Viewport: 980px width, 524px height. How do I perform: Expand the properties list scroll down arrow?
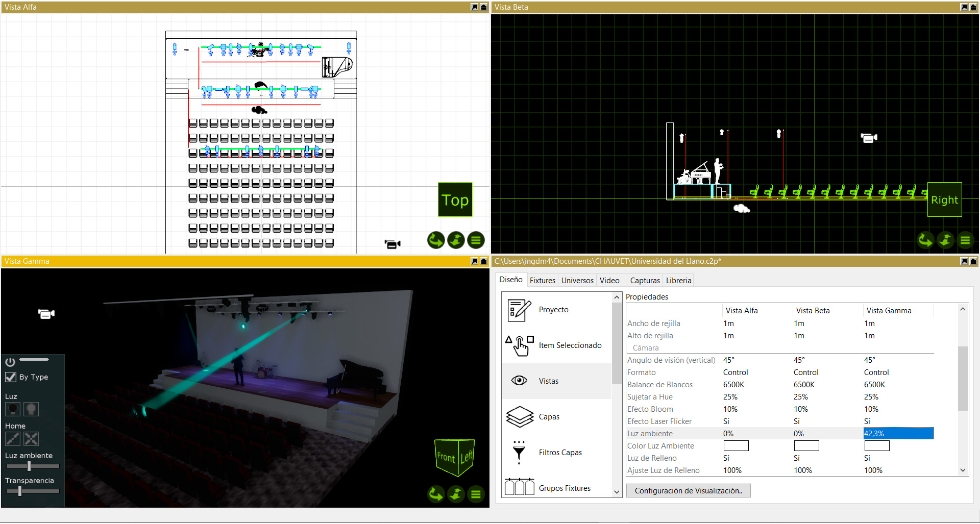[963, 470]
